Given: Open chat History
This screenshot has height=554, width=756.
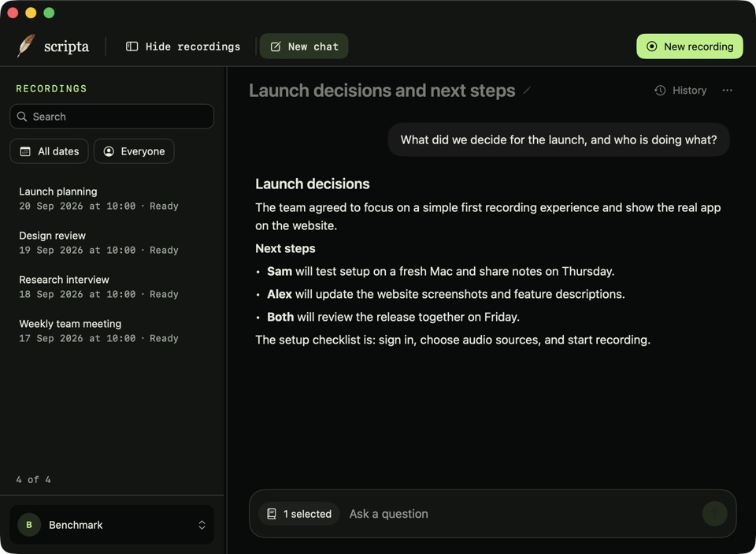Looking at the screenshot, I should tap(680, 91).
